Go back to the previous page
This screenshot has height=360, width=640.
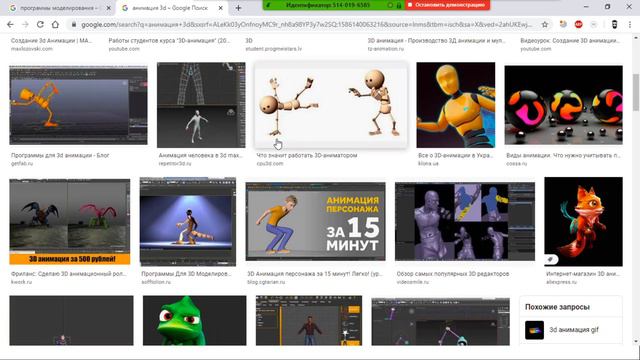(10, 24)
